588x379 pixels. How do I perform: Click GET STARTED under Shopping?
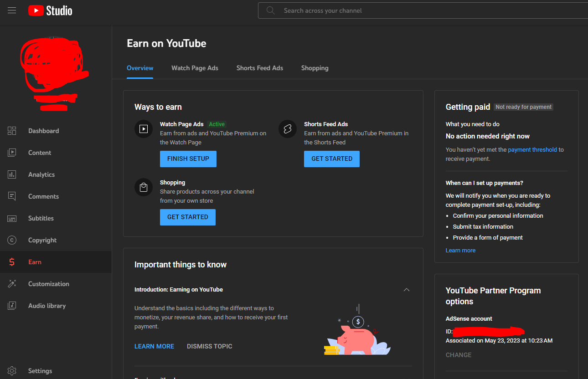pos(188,217)
